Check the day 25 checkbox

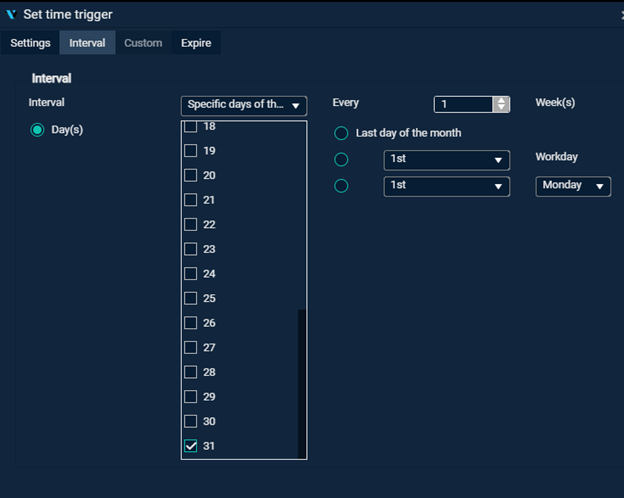pyautogui.click(x=191, y=298)
